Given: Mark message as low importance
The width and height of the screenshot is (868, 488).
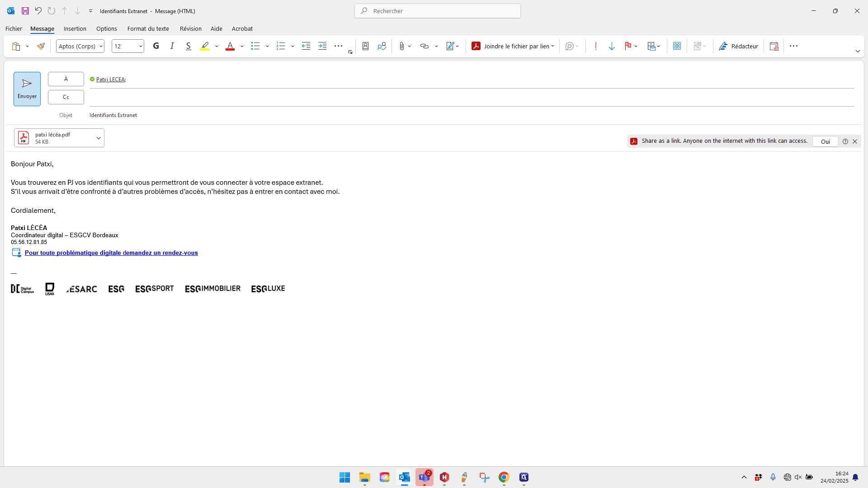Looking at the screenshot, I should 612,46.
